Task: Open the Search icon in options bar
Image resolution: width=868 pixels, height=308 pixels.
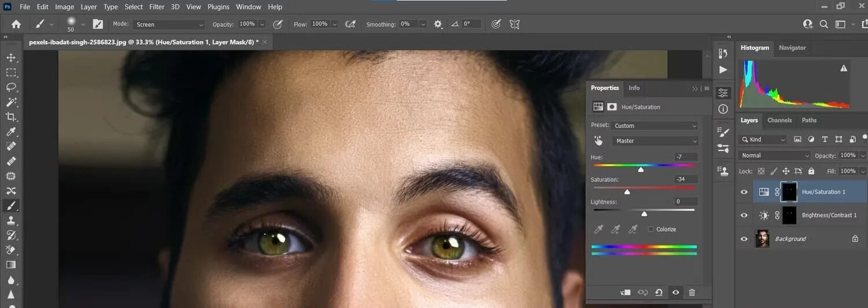Action: 824,24
